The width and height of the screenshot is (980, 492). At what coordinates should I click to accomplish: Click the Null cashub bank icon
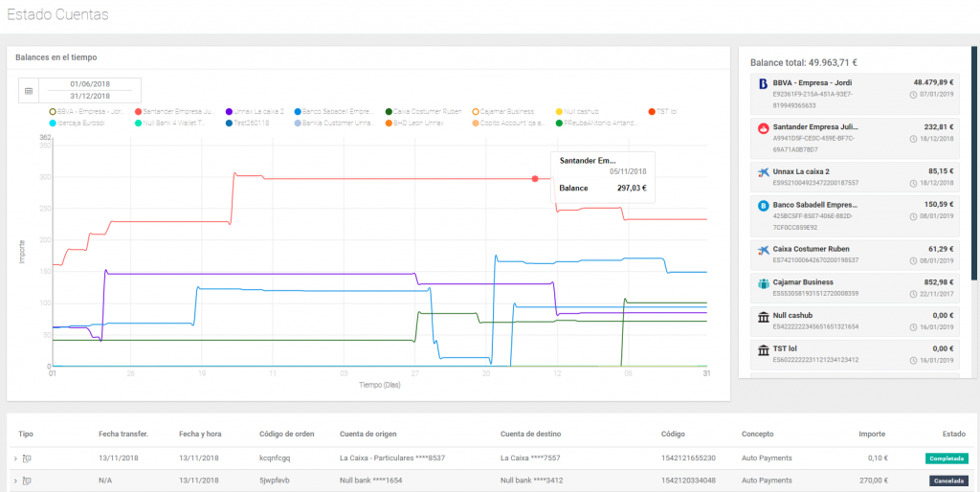pyautogui.click(x=764, y=317)
